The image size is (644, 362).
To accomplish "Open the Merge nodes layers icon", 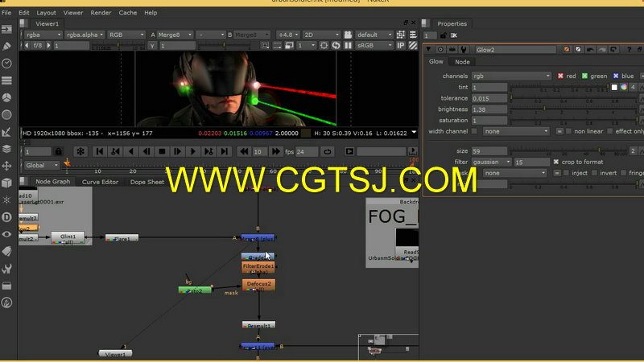I will click(x=6, y=149).
